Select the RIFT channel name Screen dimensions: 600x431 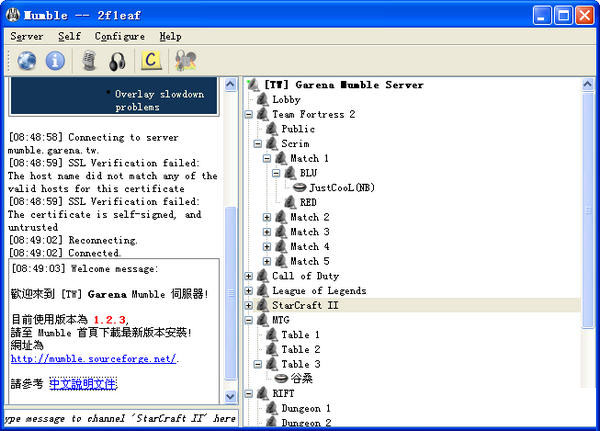click(x=283, y=393)
